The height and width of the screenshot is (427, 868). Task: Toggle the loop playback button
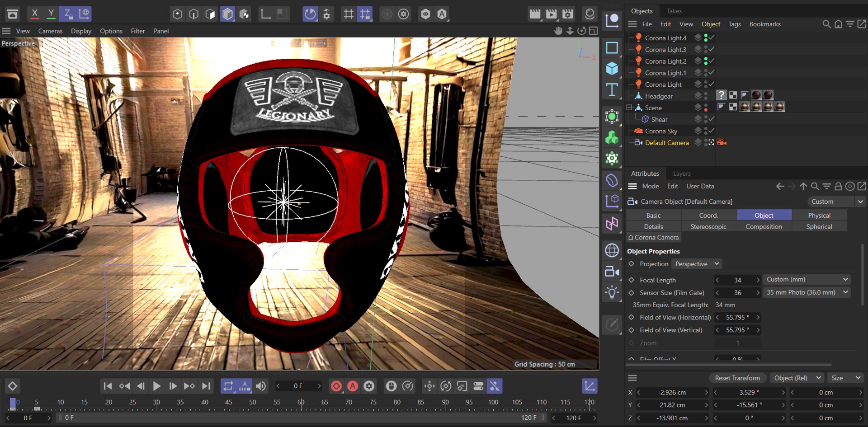[228, 386]
